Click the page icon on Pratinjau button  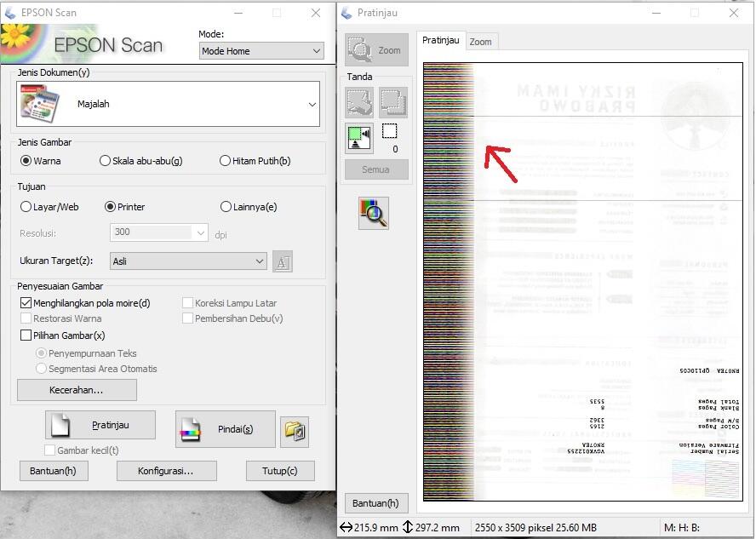click(61, 425)
